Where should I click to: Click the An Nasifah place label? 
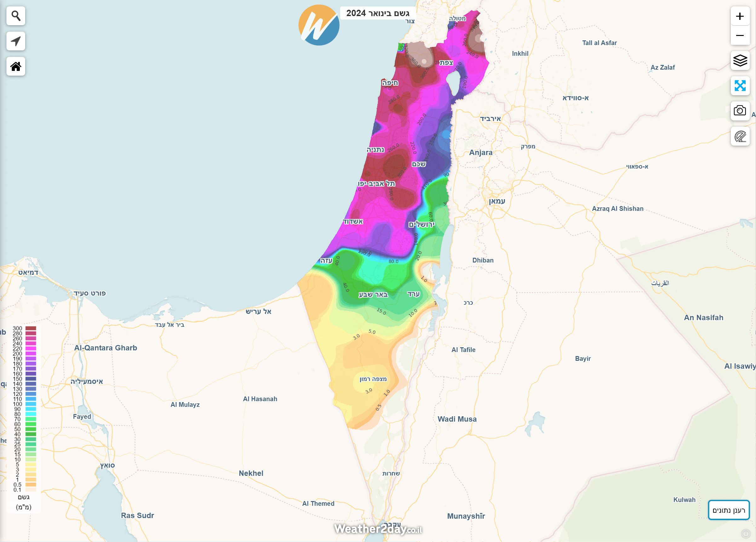(x=704, y=318)
